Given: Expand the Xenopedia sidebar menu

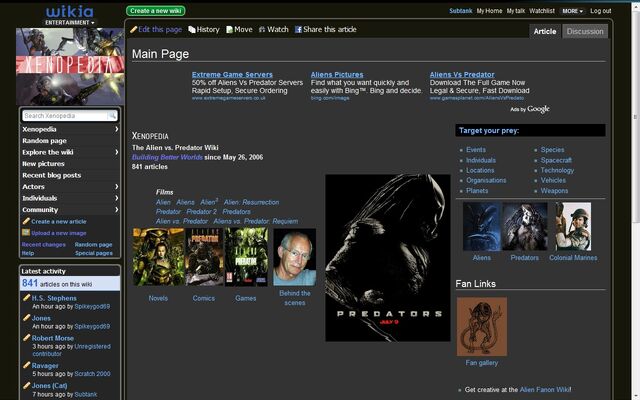Looking at the screenshot, I should point(116,129).
